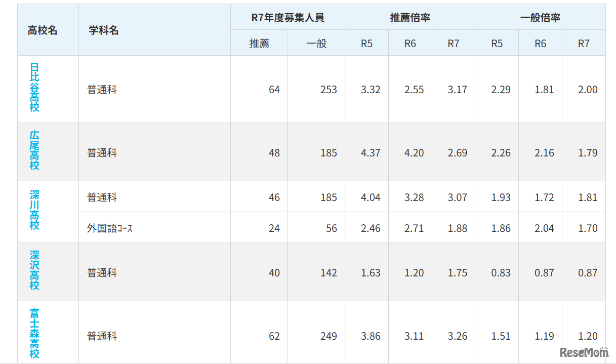Screen dimensions: 616x364
Task: Select 広尾高校 R5 recommendation ratio 4.37
Action: [x=371, y=153]
